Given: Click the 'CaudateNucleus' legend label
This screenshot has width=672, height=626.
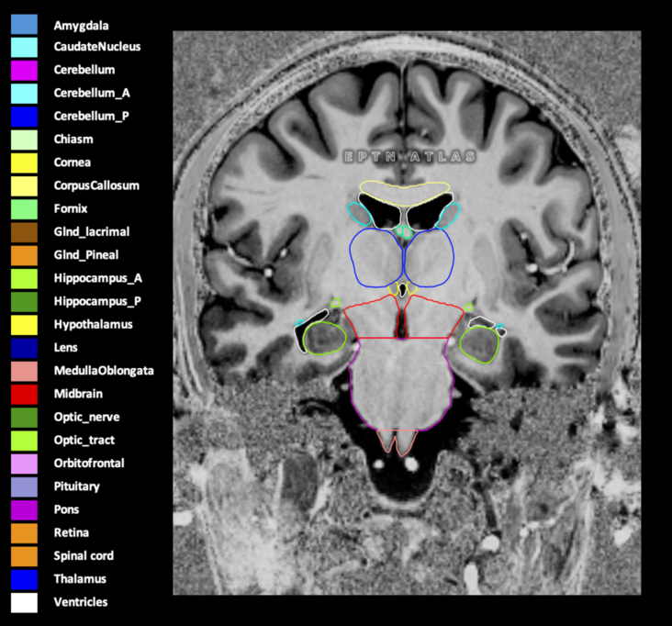Looking at the screenshot, I should point(97,47).
